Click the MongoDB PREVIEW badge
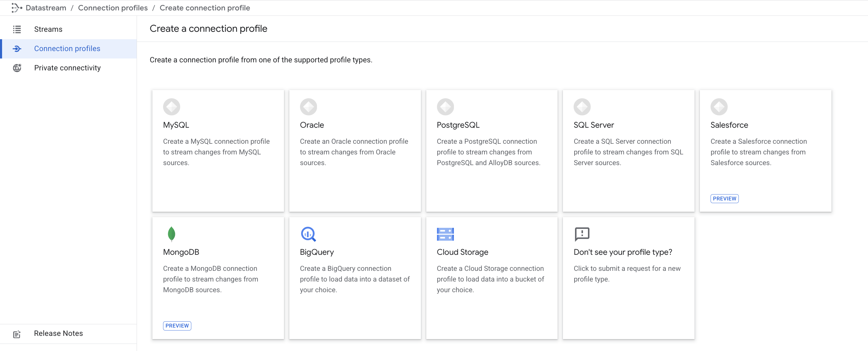868x351 pixels. (177, 325)
